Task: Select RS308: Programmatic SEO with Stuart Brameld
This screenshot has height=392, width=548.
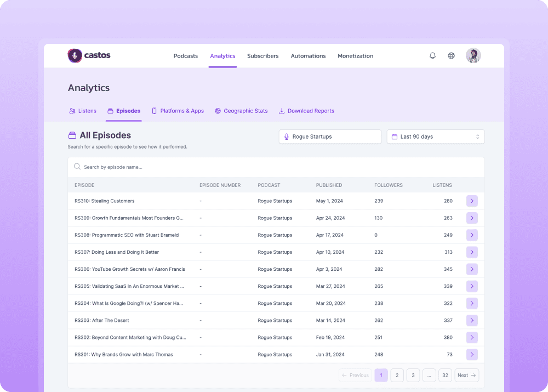Action: (x=127, y=235)
